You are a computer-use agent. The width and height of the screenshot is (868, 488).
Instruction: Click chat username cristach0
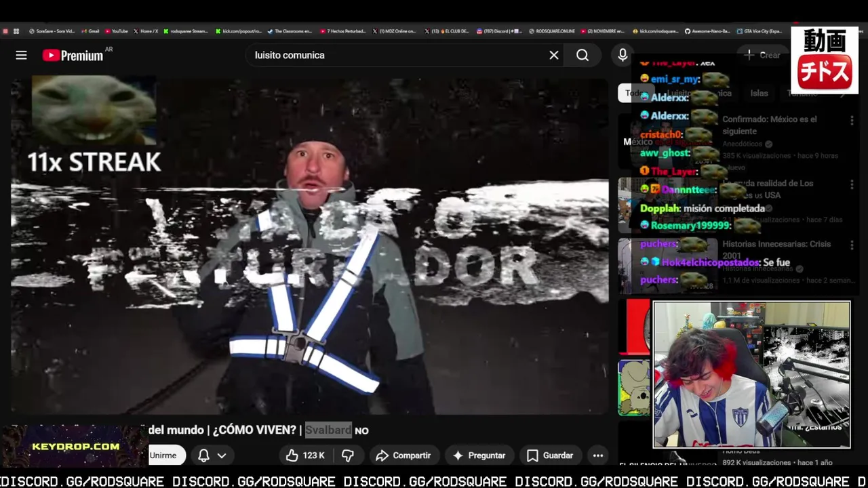661,134
